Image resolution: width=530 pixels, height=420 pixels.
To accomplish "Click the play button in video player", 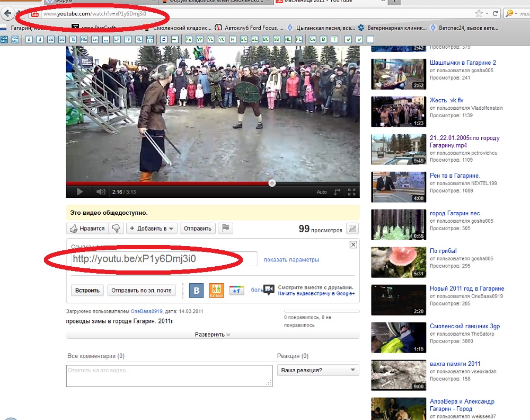I will pyautogui.click(x=79, y=192).
